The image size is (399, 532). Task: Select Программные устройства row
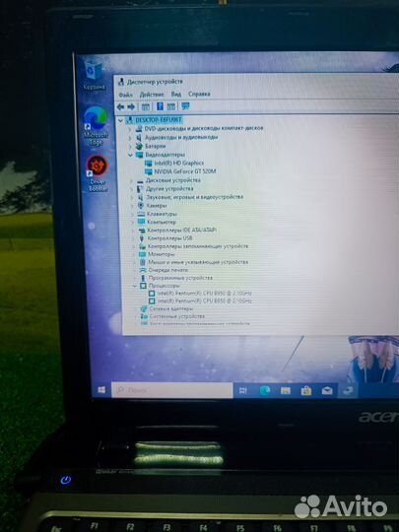180,278
